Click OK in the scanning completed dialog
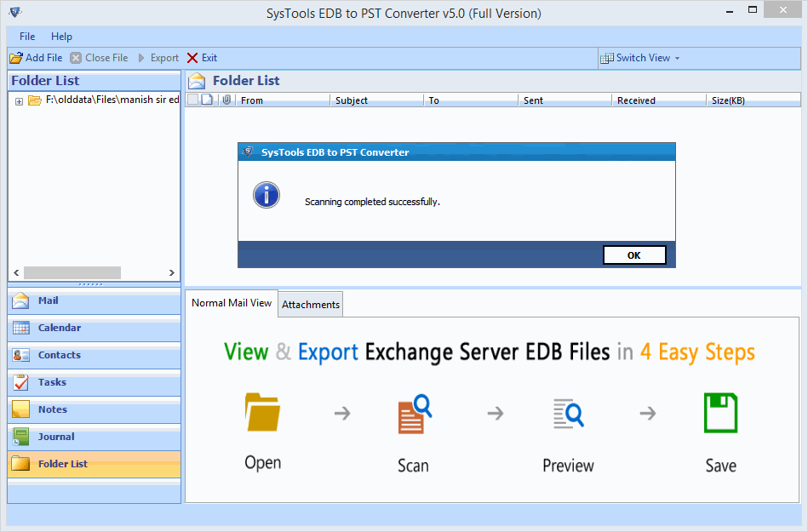Screen dimensions: 808x532 (634, 255)
